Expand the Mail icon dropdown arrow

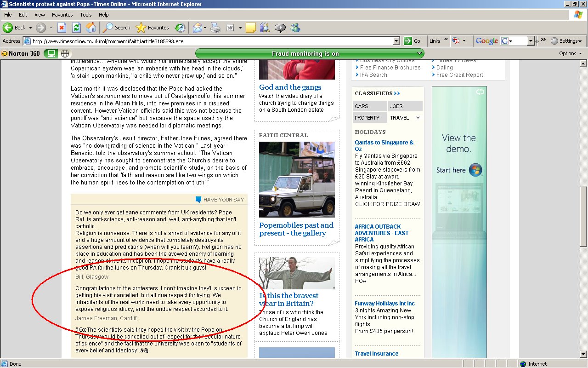(x=205, y=28)
